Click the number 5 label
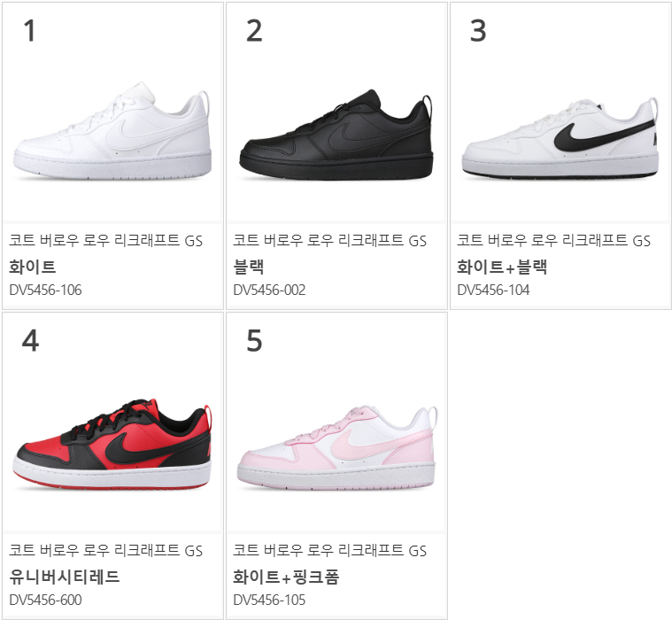Screen dimensions: 672x620 (254, 341)
